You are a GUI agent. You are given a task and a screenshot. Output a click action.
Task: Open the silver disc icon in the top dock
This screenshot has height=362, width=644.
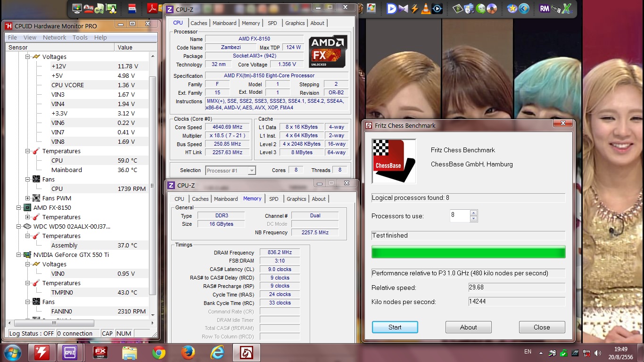click(492, 8)
